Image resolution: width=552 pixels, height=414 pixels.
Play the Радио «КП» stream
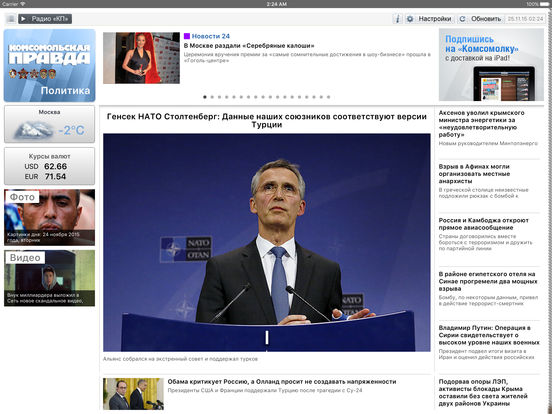(x=45, y=19)
